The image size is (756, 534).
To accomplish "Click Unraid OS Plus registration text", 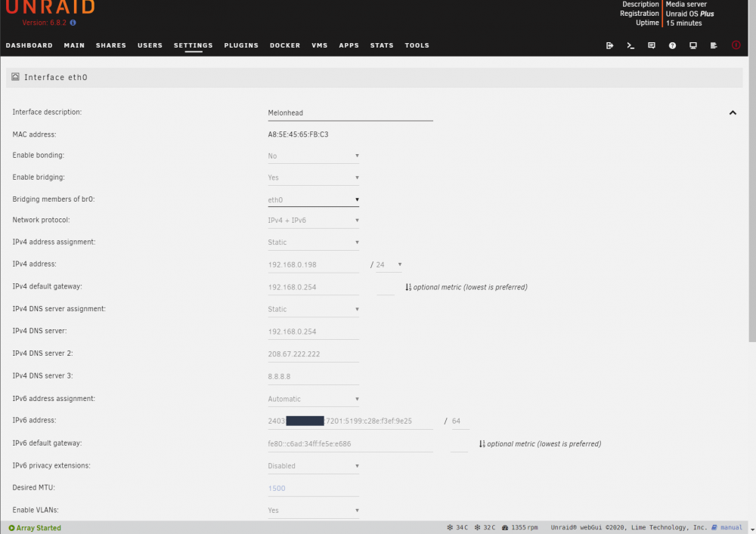I will click(x=689, y=14).
